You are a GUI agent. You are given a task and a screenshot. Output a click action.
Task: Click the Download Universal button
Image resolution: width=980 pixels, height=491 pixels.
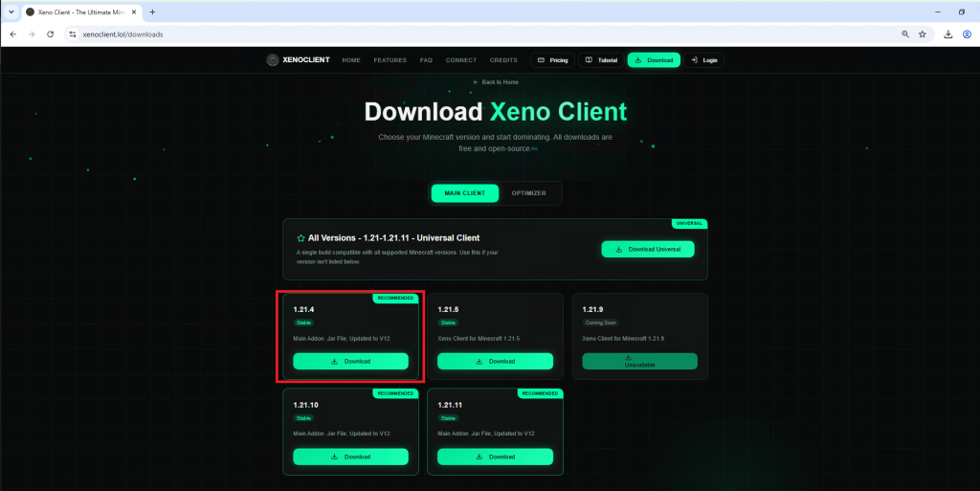pos(648,249)
